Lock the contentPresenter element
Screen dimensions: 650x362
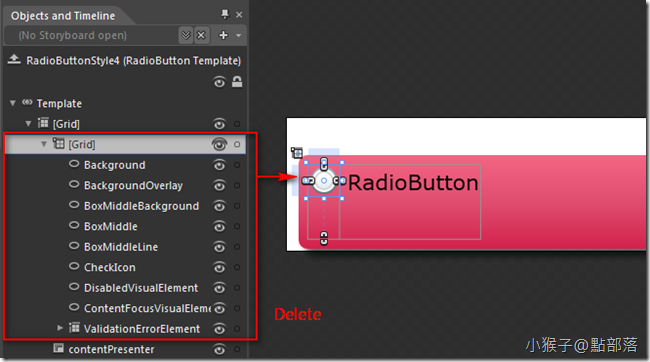(237, 350)
